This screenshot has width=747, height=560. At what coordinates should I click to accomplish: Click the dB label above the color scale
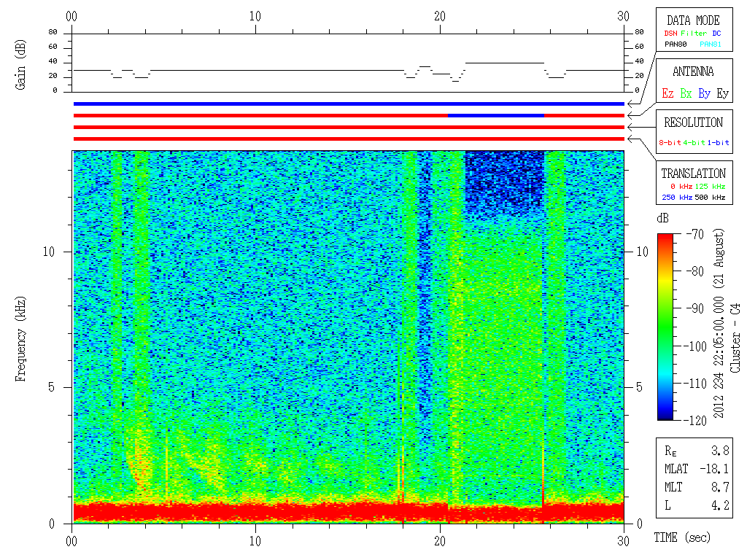coord(662,218)
